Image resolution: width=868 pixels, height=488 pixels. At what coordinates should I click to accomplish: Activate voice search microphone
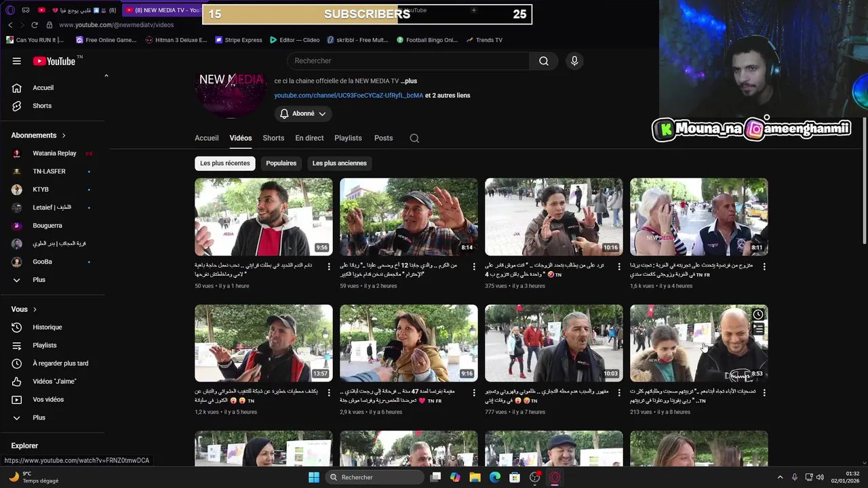coord(574,61)
